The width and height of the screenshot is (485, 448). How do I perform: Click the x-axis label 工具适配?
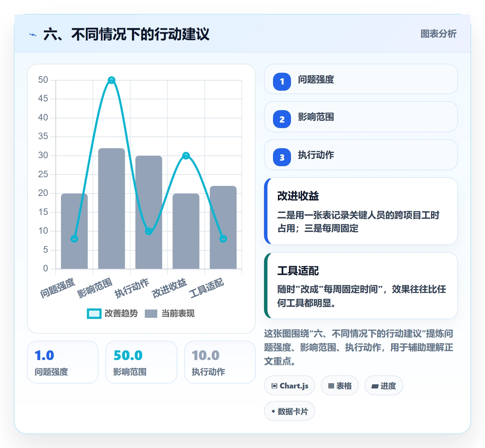pyautogui.click(x=206, y=288)
